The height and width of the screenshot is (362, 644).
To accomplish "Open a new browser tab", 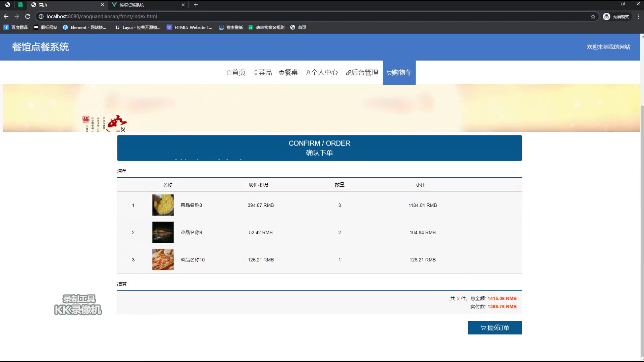I will click(196, 5).
